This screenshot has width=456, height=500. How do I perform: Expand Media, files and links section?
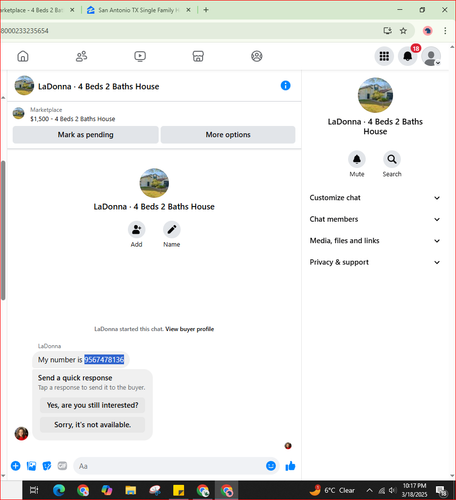click(375, 241)
